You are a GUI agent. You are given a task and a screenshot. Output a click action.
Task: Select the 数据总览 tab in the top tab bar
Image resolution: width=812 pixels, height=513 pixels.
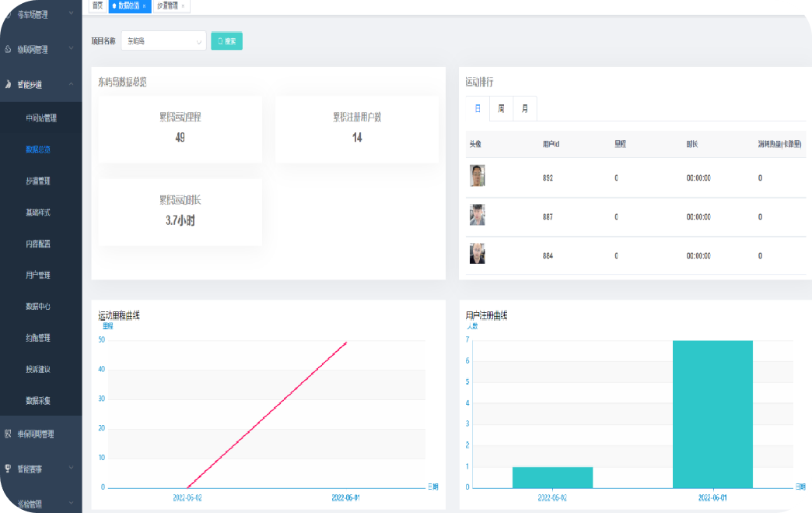(129, 5)
